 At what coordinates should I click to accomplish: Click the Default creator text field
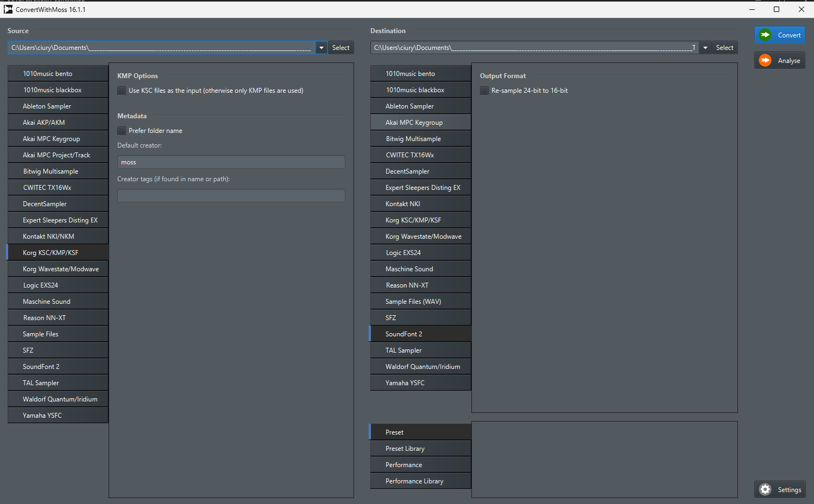pyautogui.click(x=231, y=162)
